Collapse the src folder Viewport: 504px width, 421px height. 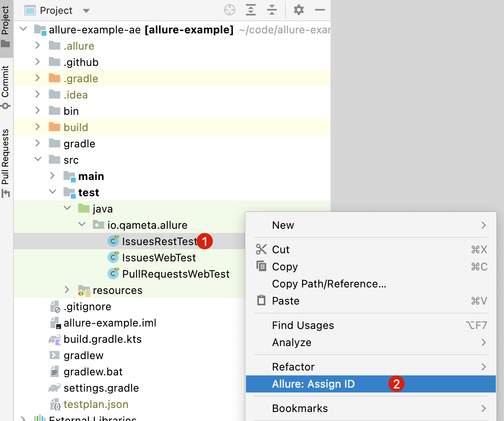(x=38, y=160)
